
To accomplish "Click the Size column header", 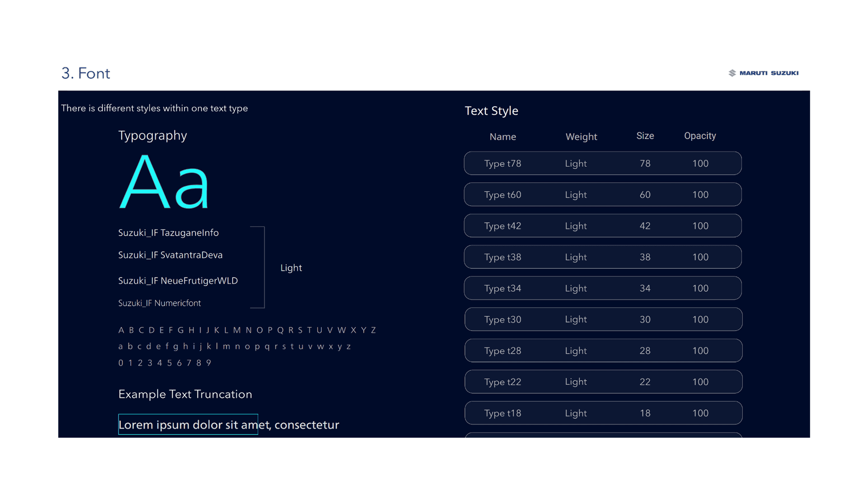I will click(x=645, y=136).
